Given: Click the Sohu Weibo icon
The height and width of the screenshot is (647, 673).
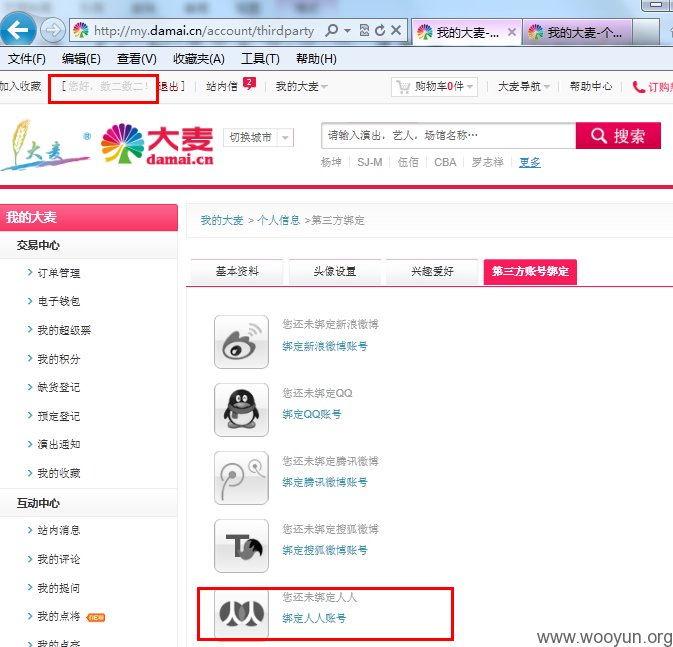Looking at the screenshot, I should [x=242, y=546].
